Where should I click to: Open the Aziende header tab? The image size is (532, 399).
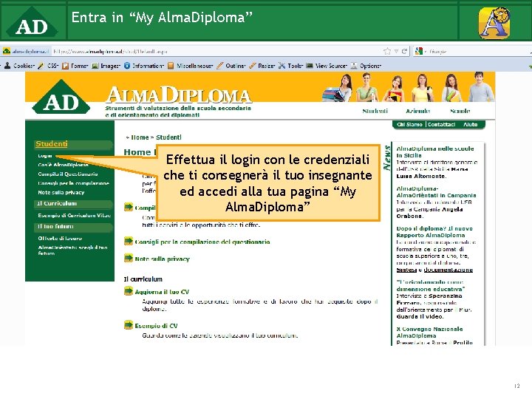point(417,111)
